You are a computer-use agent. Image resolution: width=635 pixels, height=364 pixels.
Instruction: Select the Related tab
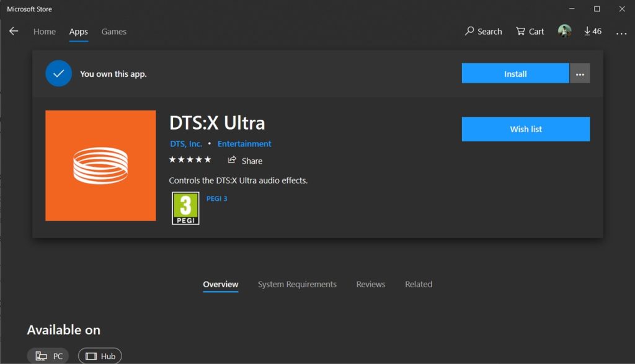pos(418,284)
